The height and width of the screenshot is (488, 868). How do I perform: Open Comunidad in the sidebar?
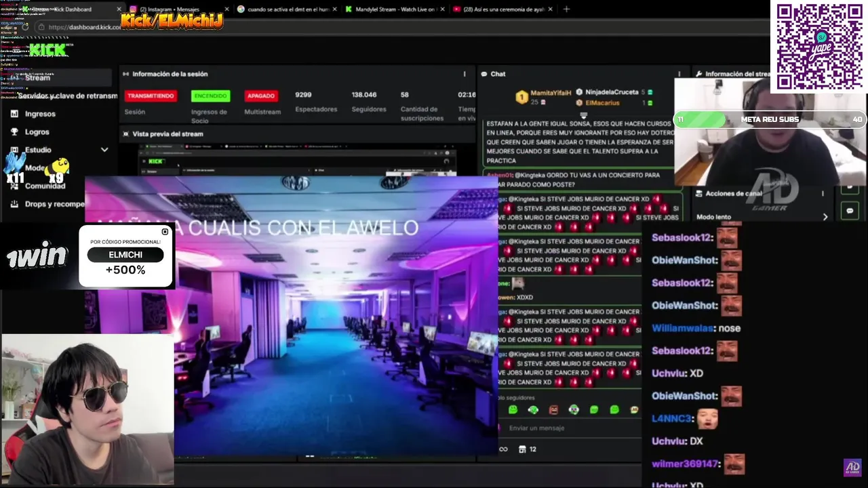click(x=45, y=186)
